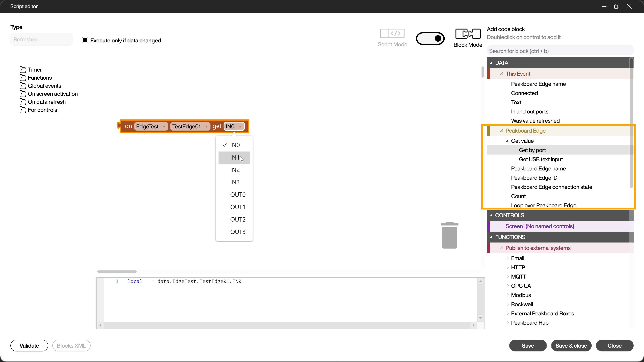The image size is (644, 362).
Task: Toggle Block Mode on/off switch
Action: (430, 38)
